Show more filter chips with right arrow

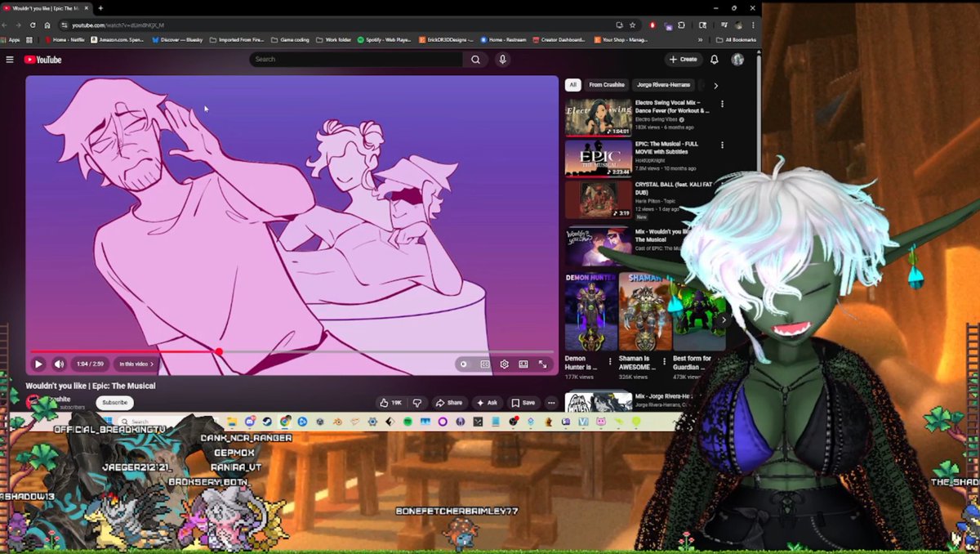point(715,85)
